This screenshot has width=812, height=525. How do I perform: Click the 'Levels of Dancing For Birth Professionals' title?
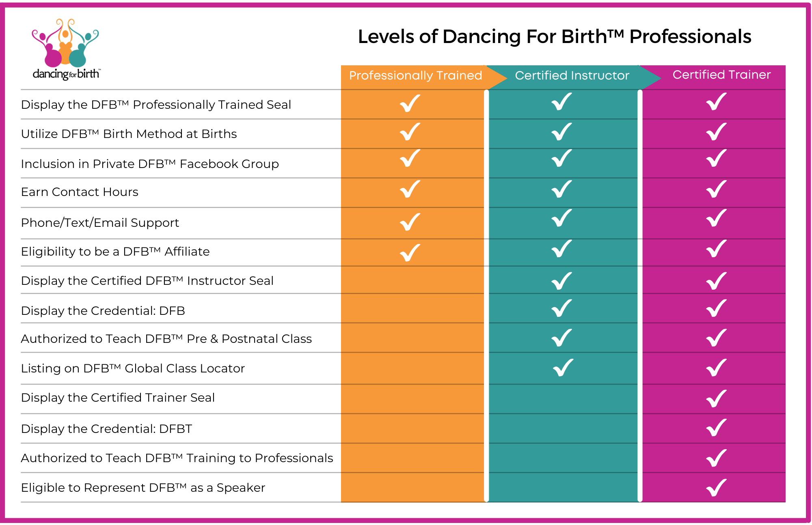pyautogui.click(x=554, y=37)
